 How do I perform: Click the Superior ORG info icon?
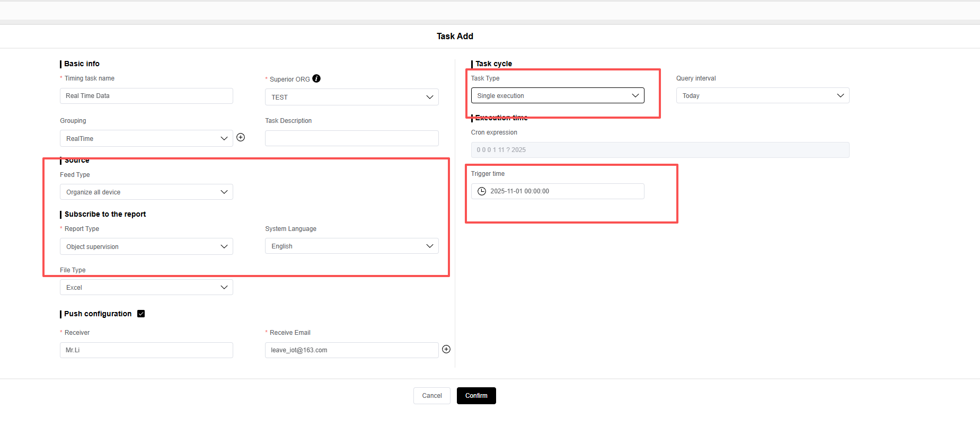tap(316, 78)
